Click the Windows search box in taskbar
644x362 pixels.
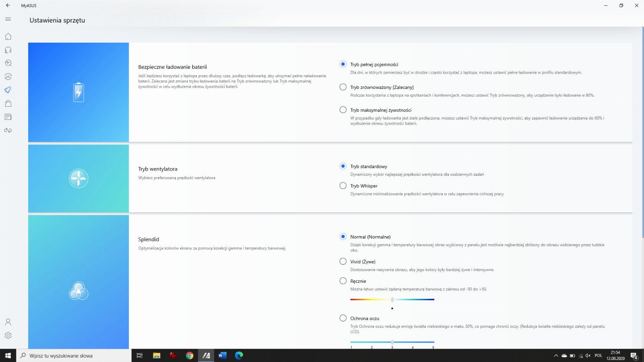(x=74, y=356)
